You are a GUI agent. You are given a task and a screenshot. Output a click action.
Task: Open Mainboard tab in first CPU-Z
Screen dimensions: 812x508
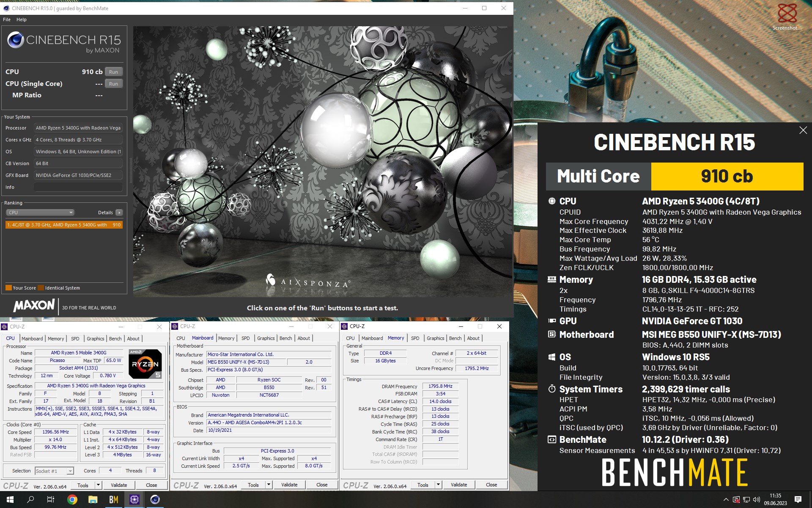click(32, 339)
